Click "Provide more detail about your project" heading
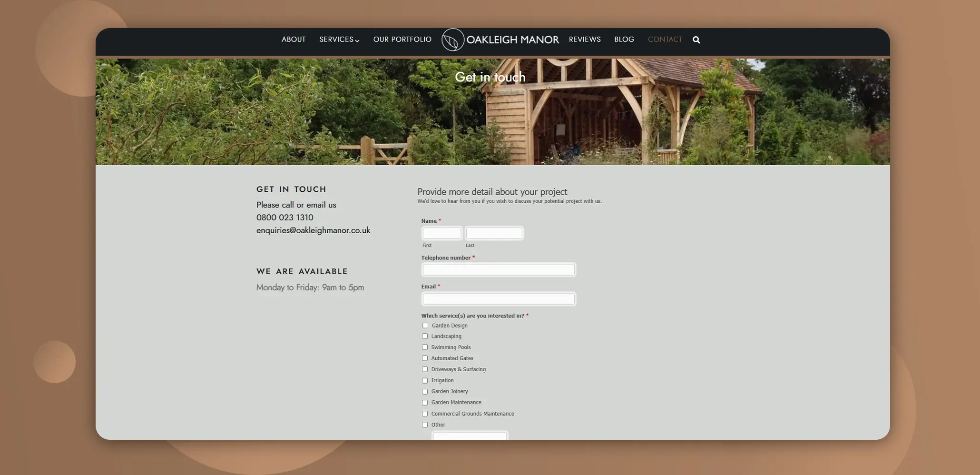This screenshot has height=475, width=980. (x=492, y=192)
